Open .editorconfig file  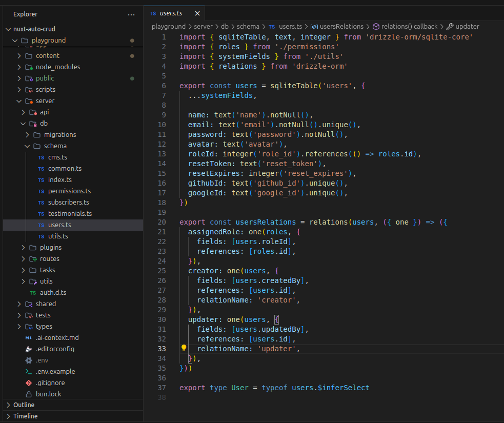(55, 349)
